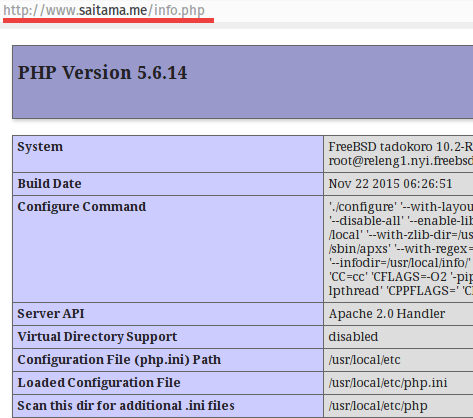This screenshot has width=473, height=418.
Task: Select the 'Virtual Directory Support' label
Action: click(x=97, y=337)
